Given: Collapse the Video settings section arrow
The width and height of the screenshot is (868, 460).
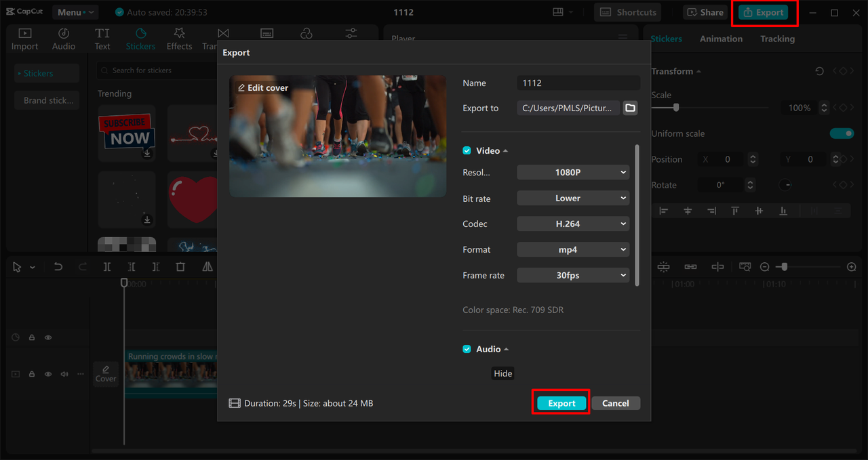Looking at the screenshot, I should click(505, 151).
